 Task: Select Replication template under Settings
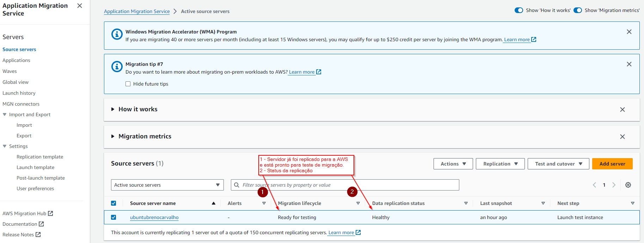pos(40,157)
